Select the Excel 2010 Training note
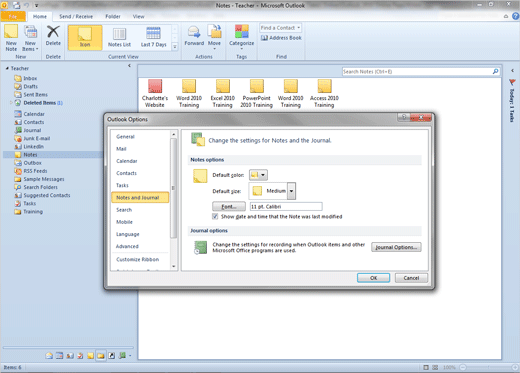520x373 pixels. tap(223, 93)
